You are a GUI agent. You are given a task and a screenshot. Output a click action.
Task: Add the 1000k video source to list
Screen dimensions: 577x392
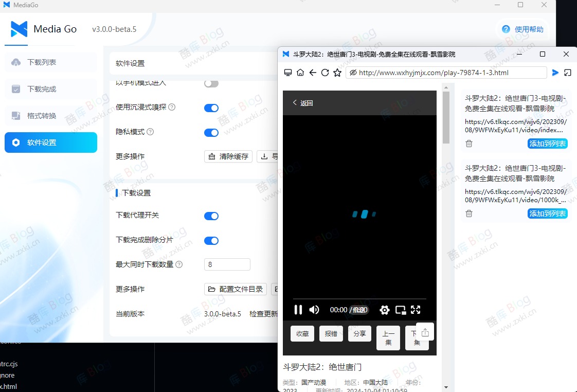pos(548,213)
